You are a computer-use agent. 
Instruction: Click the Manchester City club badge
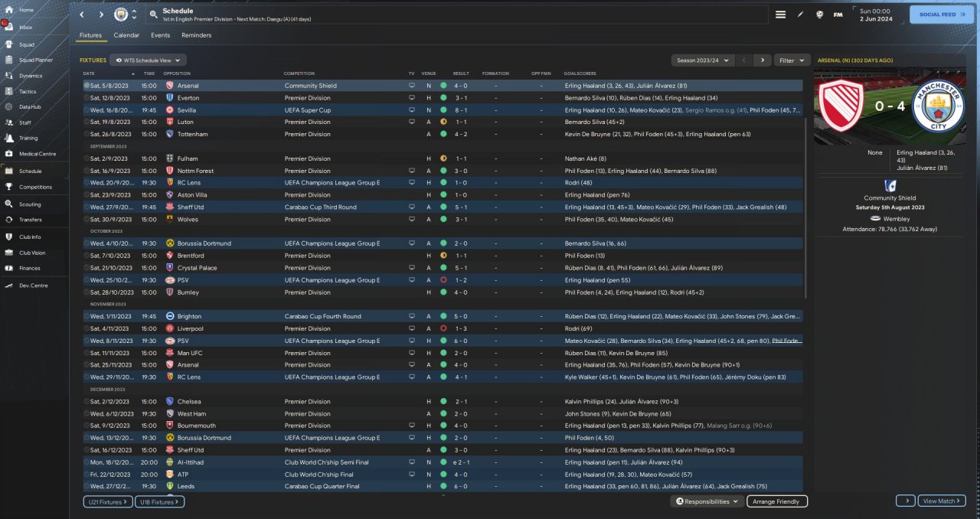pyautogui.click(x=120, y=15)
